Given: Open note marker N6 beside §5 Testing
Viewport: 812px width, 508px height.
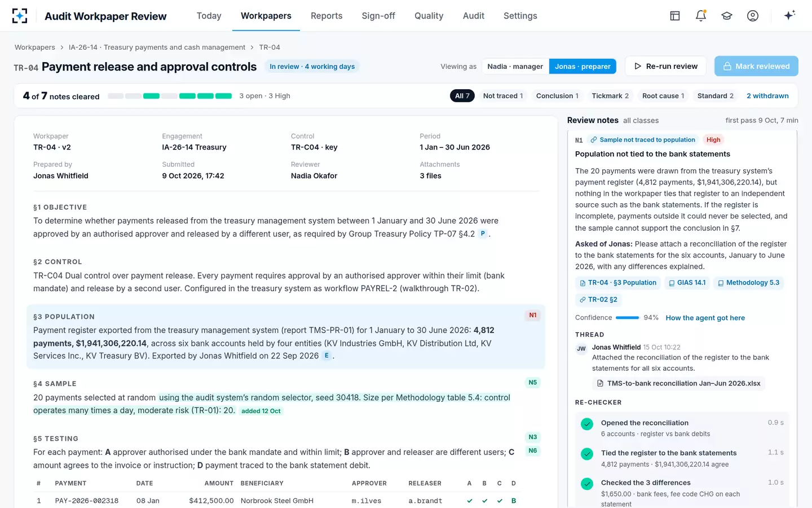Looking at the screenshot, I should (533, 450).
